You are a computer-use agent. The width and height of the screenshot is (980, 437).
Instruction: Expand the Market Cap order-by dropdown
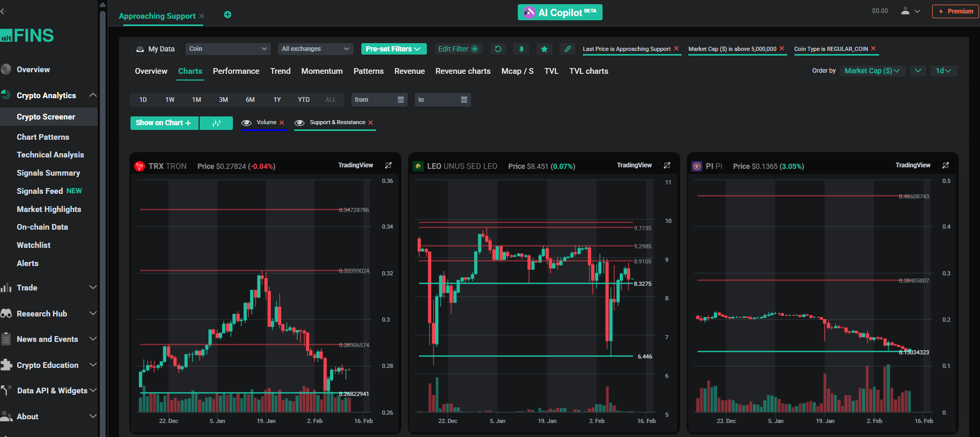pyautogui.click(x=872, y=71)
